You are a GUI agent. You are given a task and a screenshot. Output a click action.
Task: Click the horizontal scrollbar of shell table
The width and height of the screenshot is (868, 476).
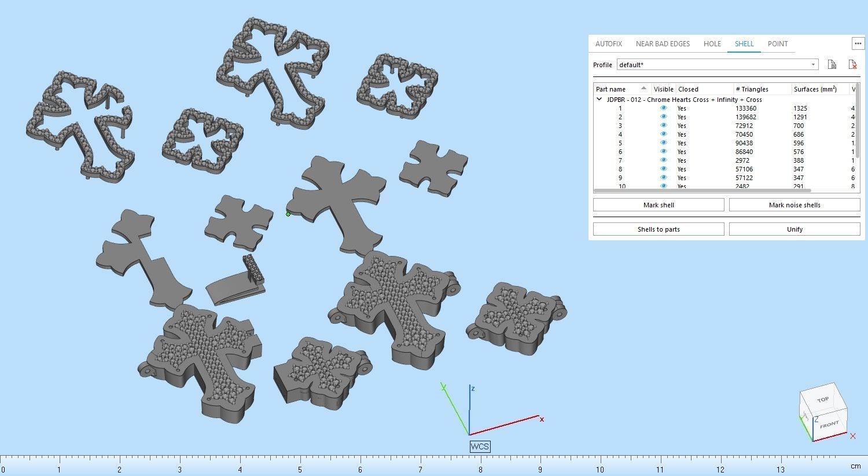[703, 191]
